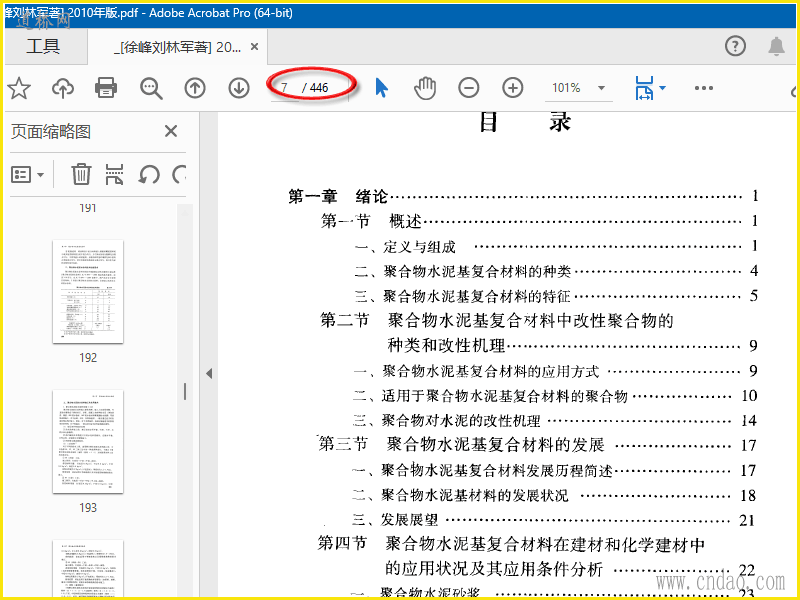This screenshot has width=800, height=600.
Task: Click the fit page width icon
Action: [x=644, y=88]
